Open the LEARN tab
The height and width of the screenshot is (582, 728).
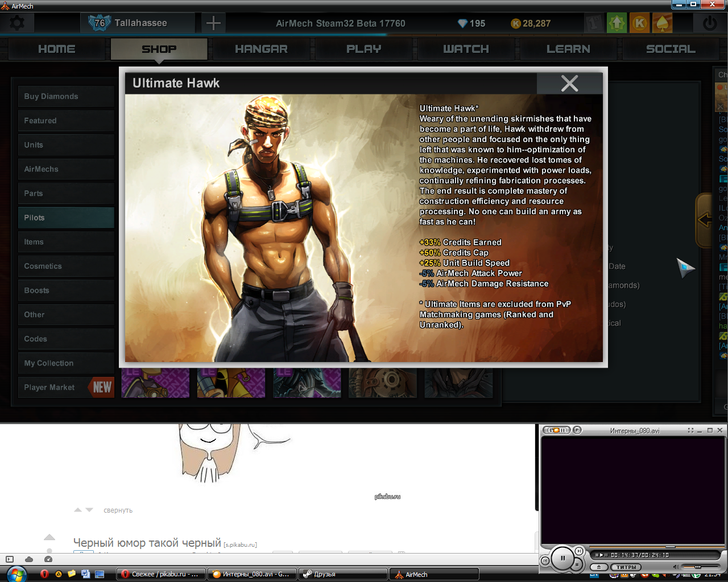[x=568, y=49]
